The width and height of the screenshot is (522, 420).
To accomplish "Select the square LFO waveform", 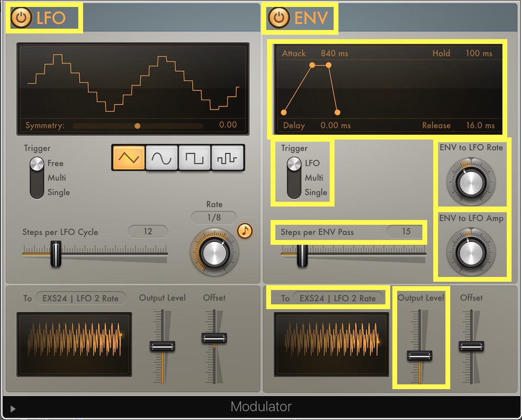I will click(194, 157).
